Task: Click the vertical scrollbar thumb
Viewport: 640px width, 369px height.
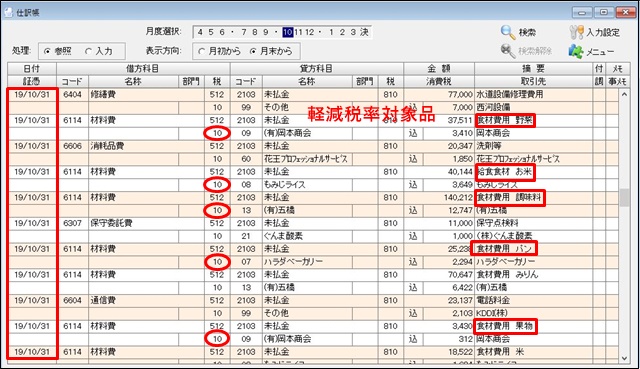Action: 624,197
